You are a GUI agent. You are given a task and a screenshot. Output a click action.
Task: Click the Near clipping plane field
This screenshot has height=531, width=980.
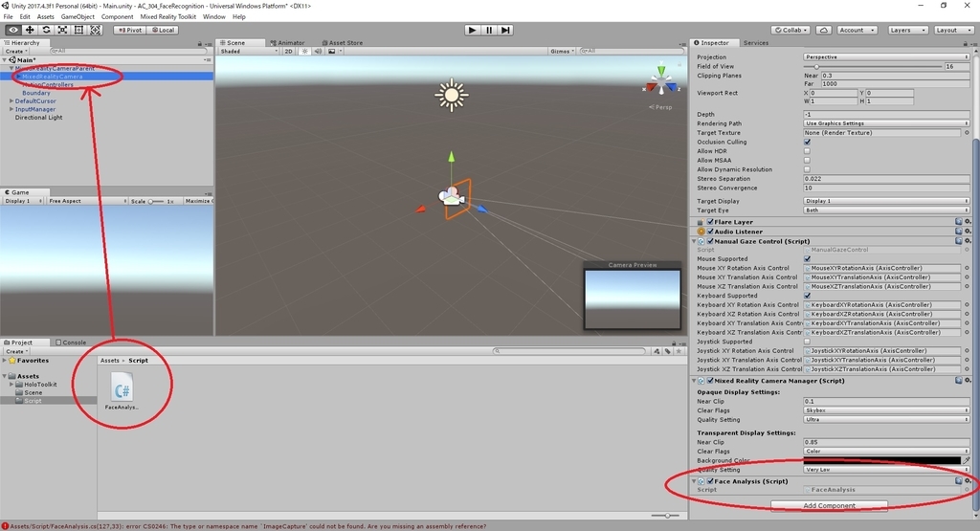click(x=895, y=75)
